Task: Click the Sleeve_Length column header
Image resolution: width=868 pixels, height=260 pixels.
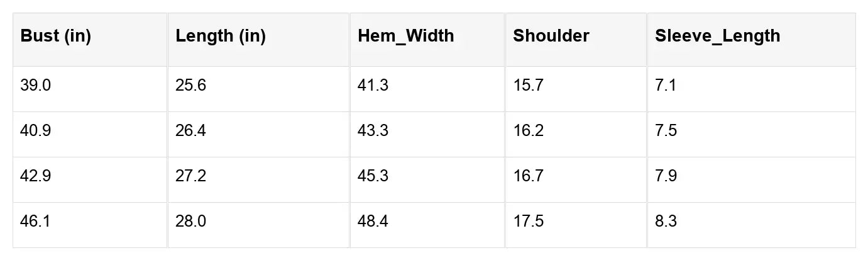Action: click(x=717, y=36)
